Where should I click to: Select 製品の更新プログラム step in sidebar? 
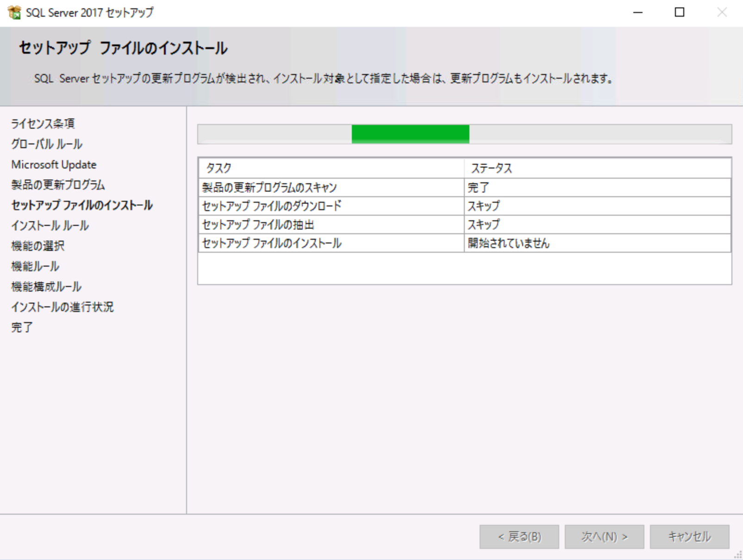click(58, 185)
